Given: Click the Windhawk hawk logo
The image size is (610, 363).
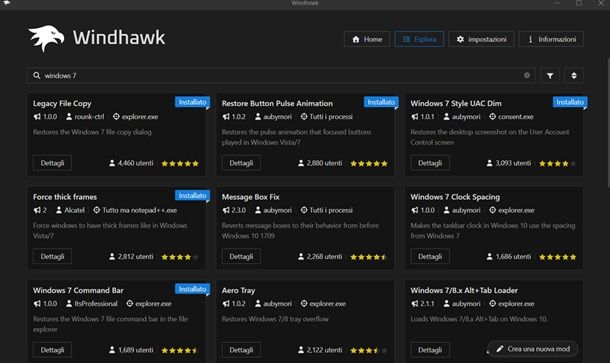Looking at the screenshot, I should (x=46, y=38).
